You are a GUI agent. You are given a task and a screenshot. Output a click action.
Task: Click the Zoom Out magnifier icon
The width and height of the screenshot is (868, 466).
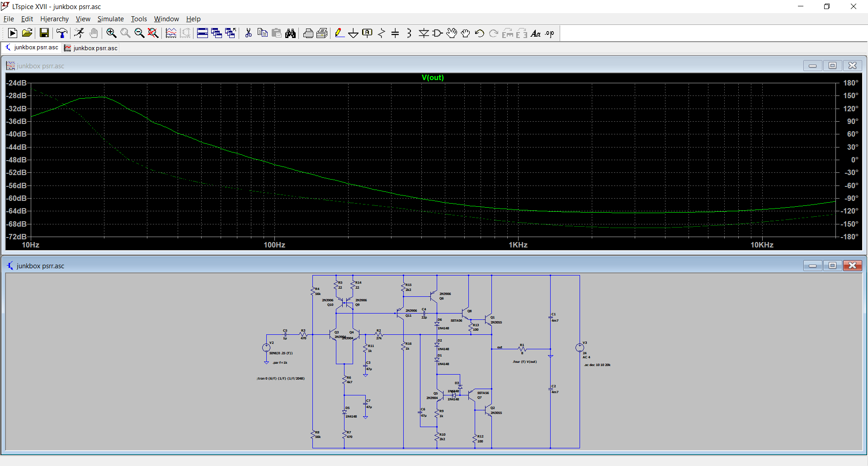coord(139,33)
